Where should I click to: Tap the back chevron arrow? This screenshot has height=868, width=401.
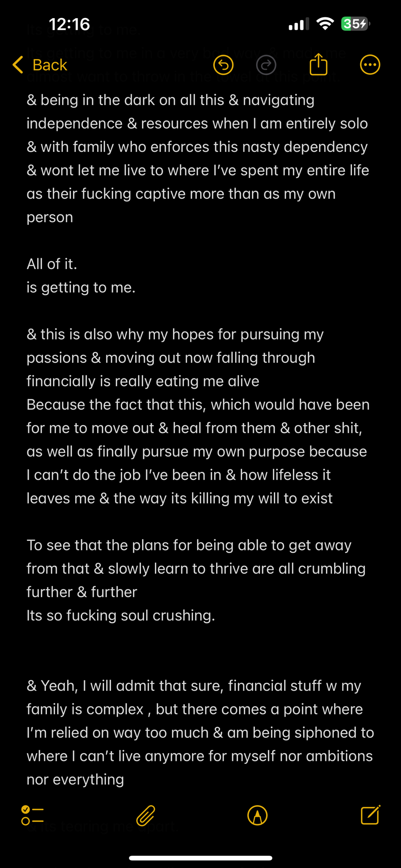18,65
